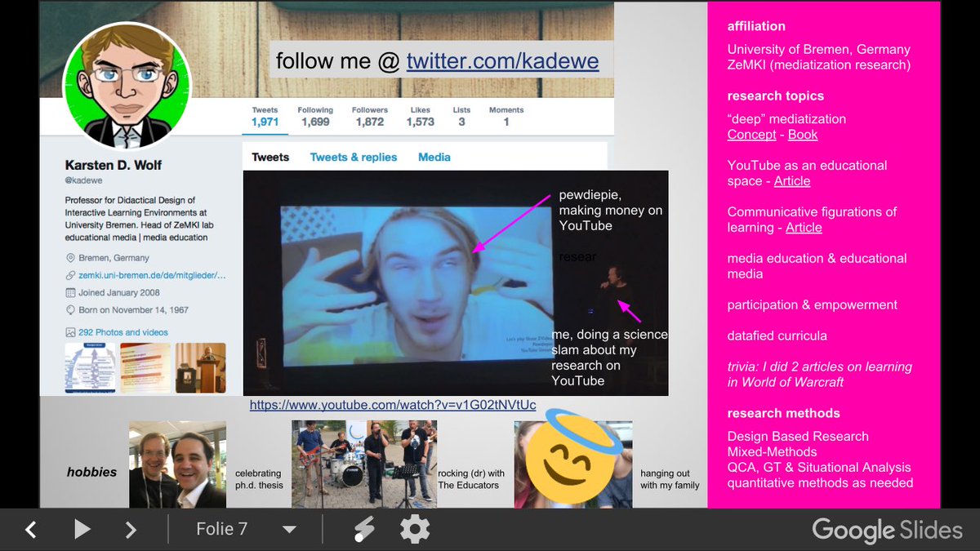Click 'hanging out with my family' caption
The width and height of the screenshot is (980, 551).
tap(669, 479)
